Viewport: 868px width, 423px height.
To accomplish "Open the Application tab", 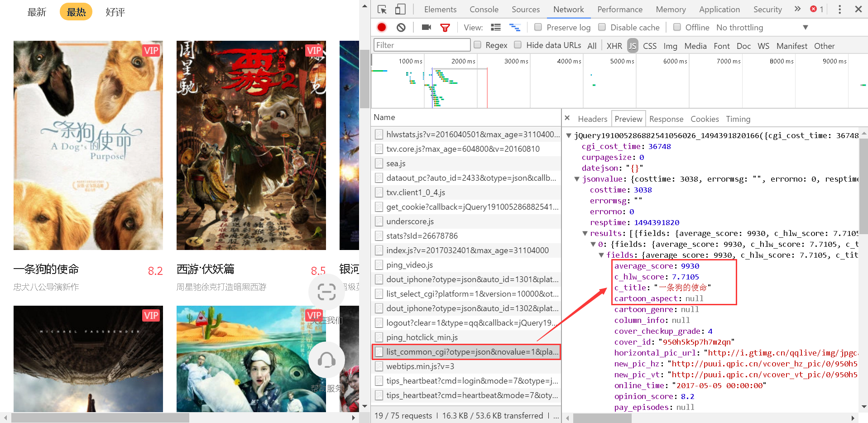I will click(719, 10).
